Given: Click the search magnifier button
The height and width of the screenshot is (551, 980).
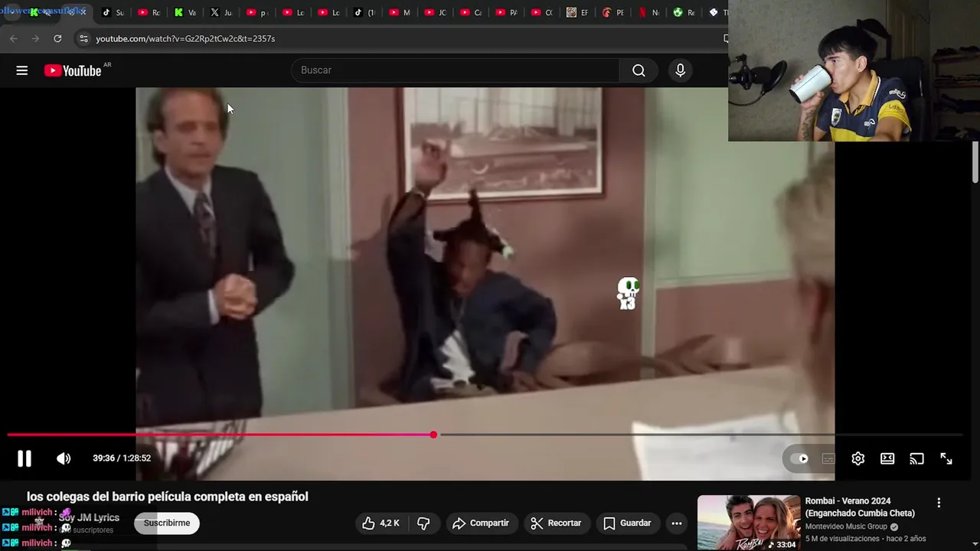Looking at the screenshot, I should click(639, 70).
